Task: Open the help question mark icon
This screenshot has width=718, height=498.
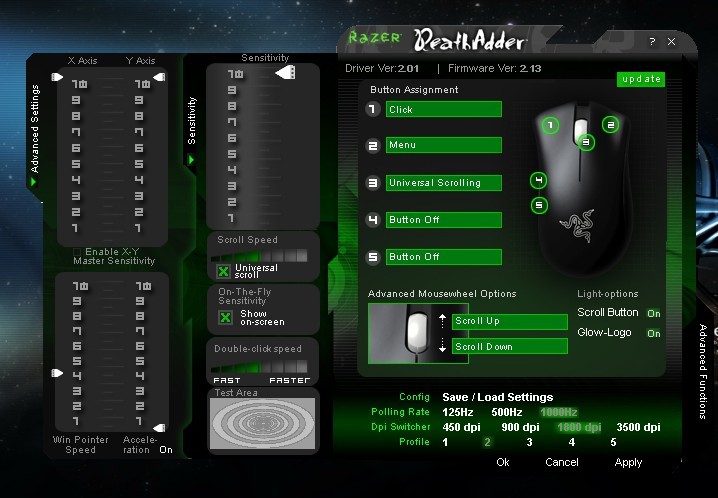Action: pos(652,42)
